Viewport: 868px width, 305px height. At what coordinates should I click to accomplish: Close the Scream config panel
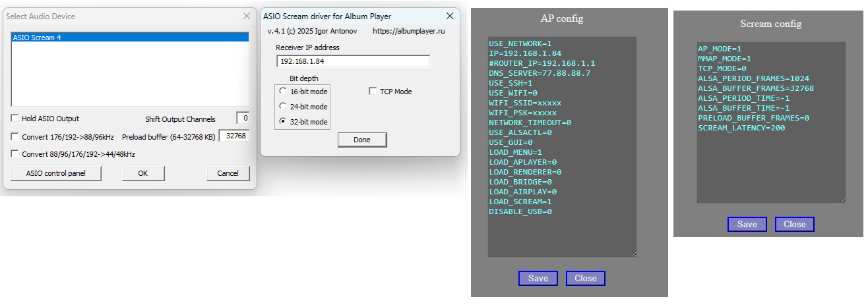[x=794, y=224]
